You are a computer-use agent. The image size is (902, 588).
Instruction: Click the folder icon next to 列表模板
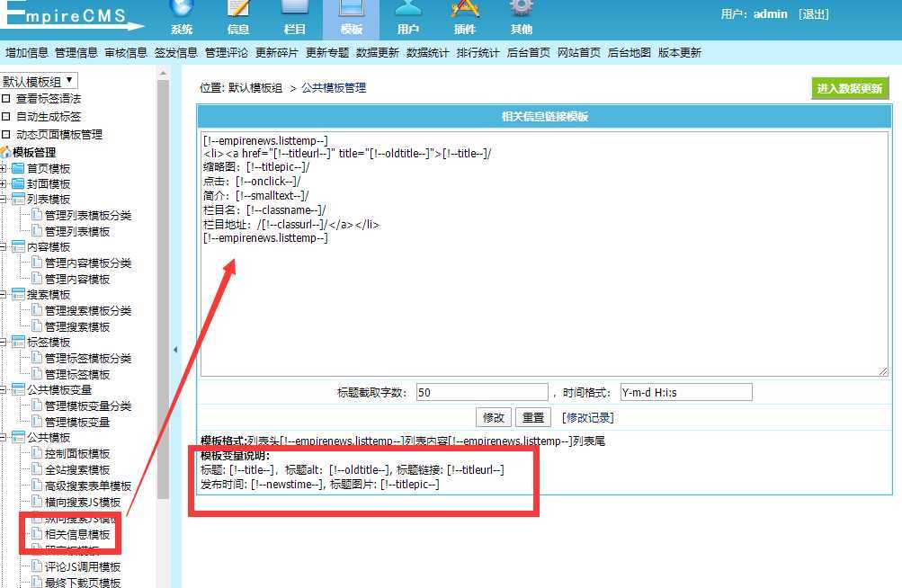point(18,199)
